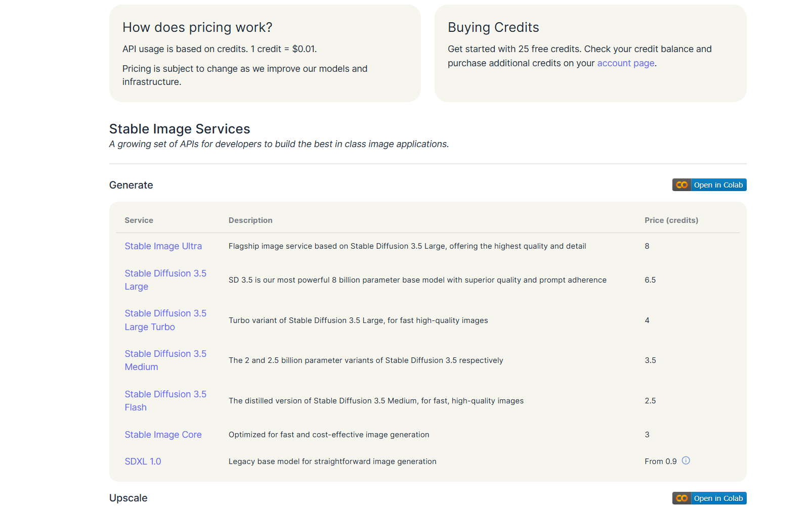Click the "Get started with 25 free credits" text
The width and height of the screenshot is (812, 507).
point(580,56)
